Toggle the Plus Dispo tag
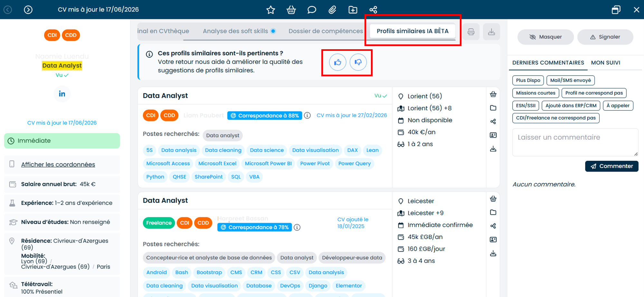Image resolution: width=644 pixels, height=297 pixels. click(x=528, y=80)
